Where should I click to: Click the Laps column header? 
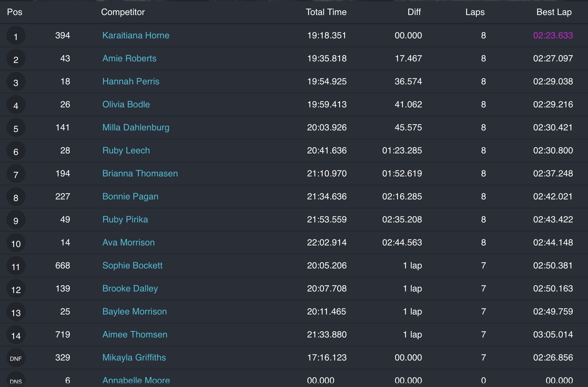(475, 12)
